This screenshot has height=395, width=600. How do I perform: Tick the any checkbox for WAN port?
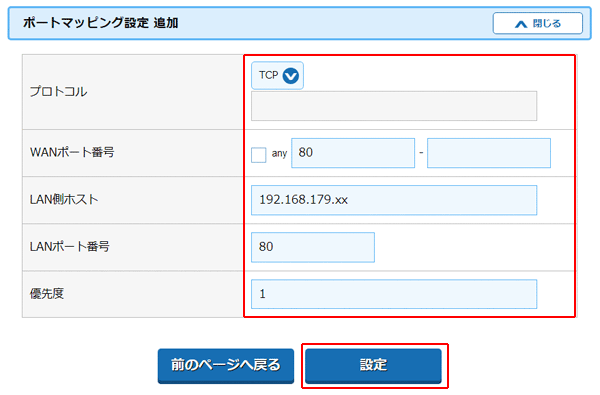259,155
